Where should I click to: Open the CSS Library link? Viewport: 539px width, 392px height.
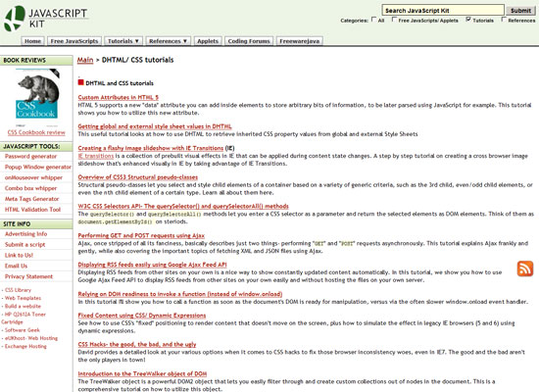tap(18, 290)
